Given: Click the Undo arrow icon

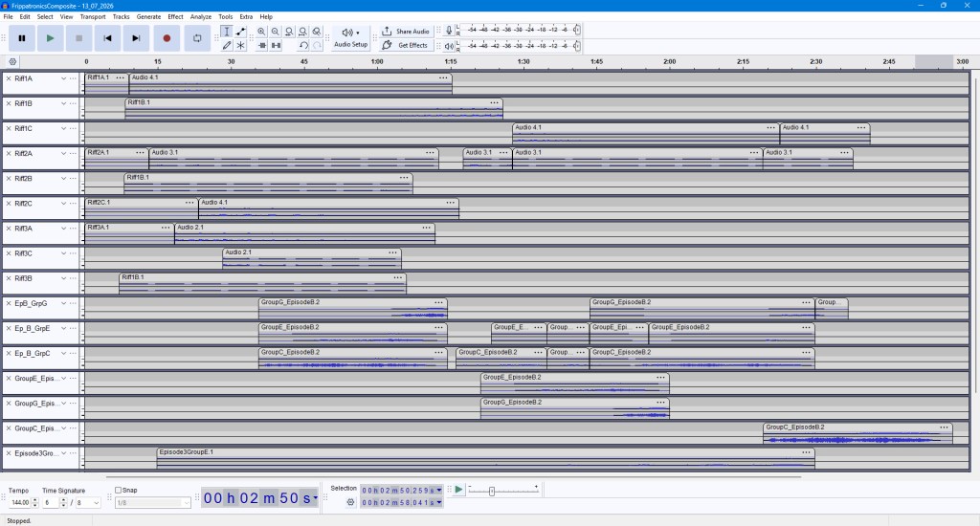Looking at the screenshot, I should [x=303, y=45].
